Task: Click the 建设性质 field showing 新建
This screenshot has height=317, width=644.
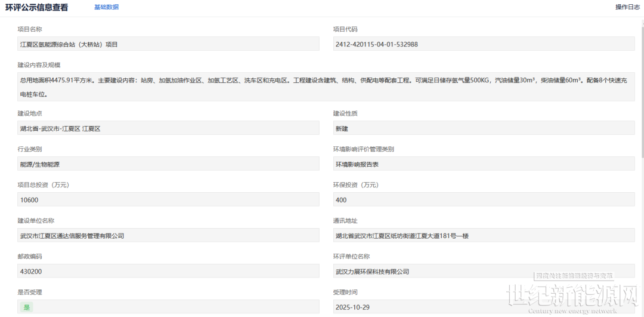Action: [484, 128]
